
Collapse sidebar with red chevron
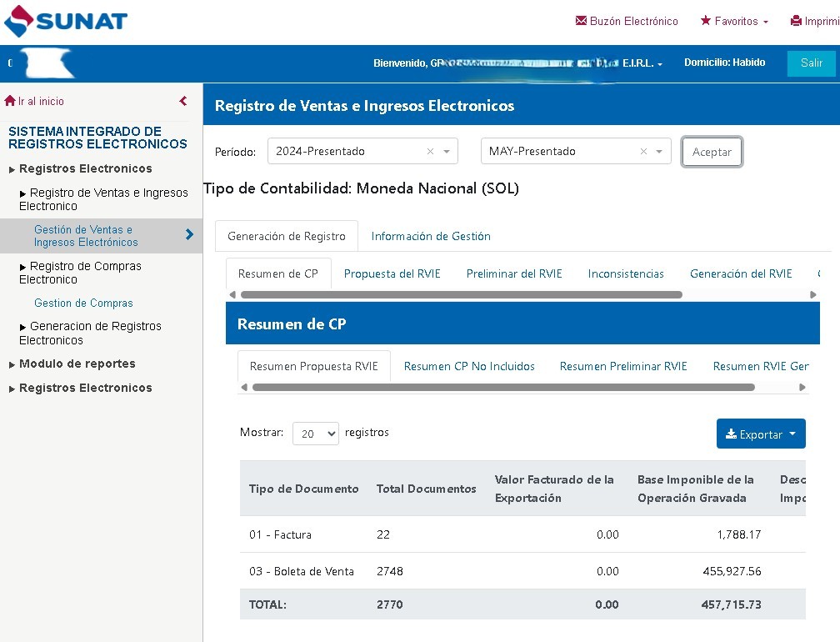tap(183, 101)
